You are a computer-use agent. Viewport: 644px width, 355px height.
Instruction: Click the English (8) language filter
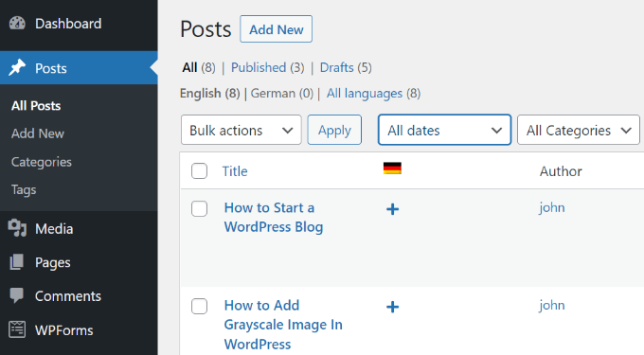click(x=210, y=93)
